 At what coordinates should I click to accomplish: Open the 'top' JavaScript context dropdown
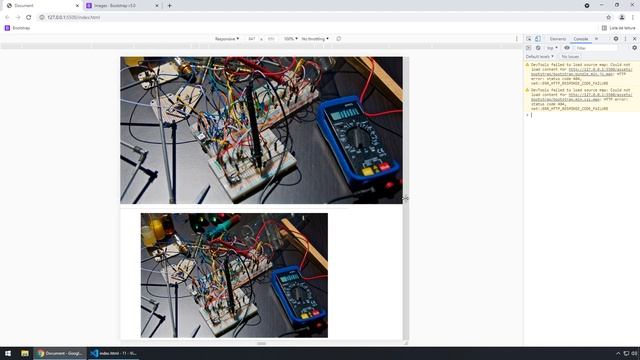pos(552,48)
